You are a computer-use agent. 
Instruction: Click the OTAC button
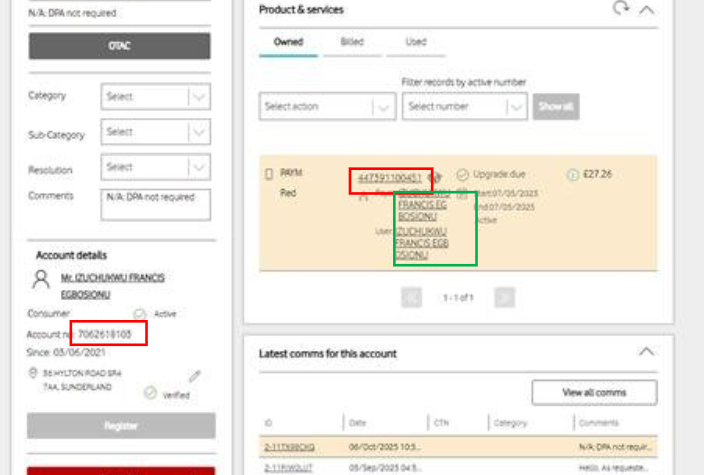tap(119, 46)
